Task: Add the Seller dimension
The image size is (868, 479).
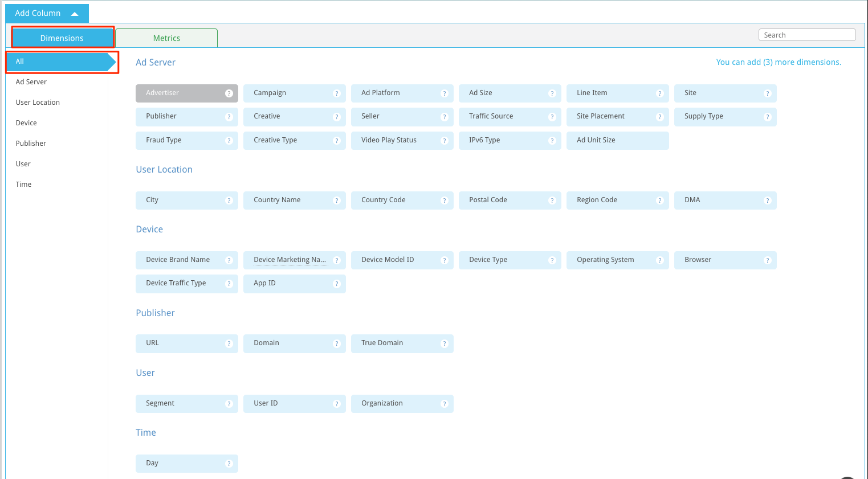Action: tap(402, 117)
